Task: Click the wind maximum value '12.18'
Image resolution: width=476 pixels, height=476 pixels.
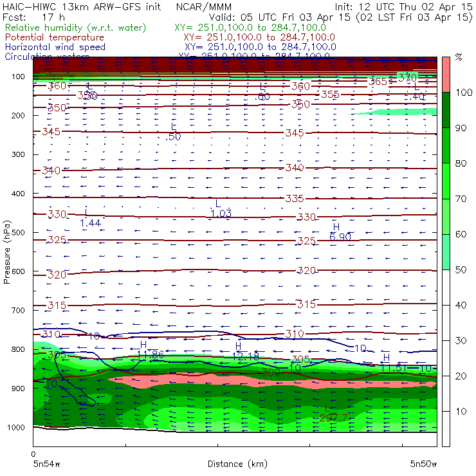Action: click(x=246, y=356)
